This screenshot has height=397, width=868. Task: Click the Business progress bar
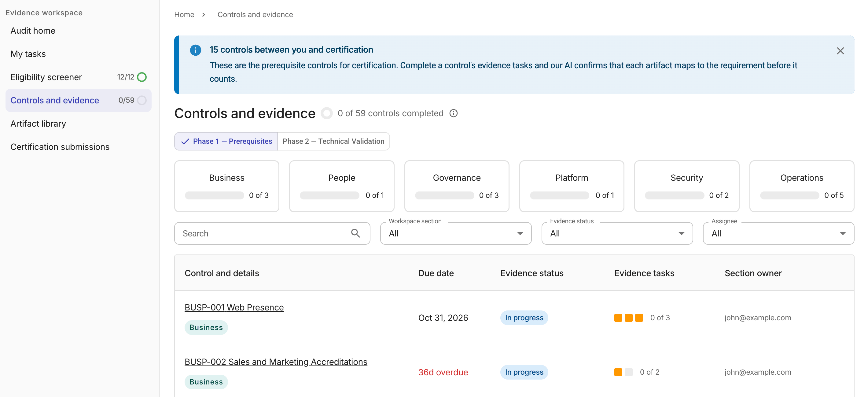pos(214,195)
